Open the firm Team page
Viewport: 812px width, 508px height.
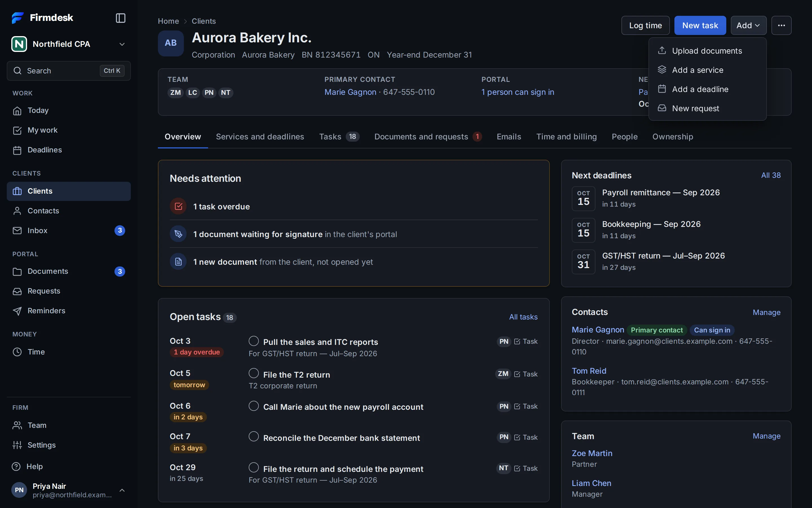point(69,425)
